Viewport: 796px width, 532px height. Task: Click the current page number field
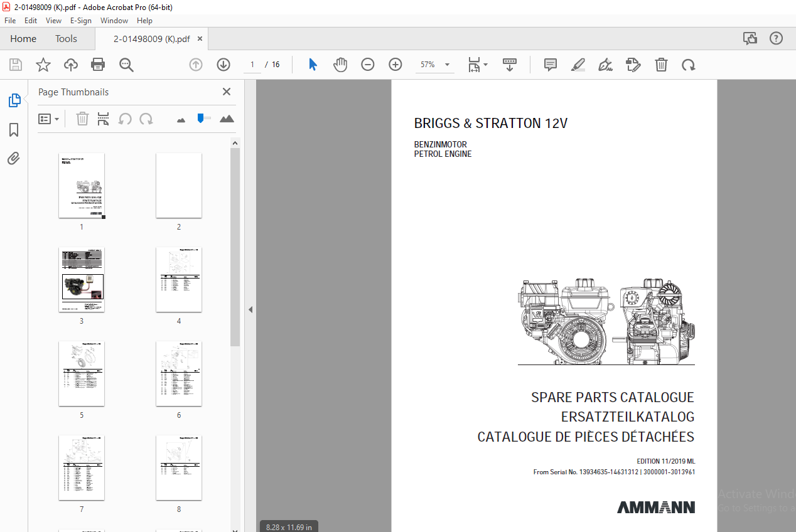[252, 65]
